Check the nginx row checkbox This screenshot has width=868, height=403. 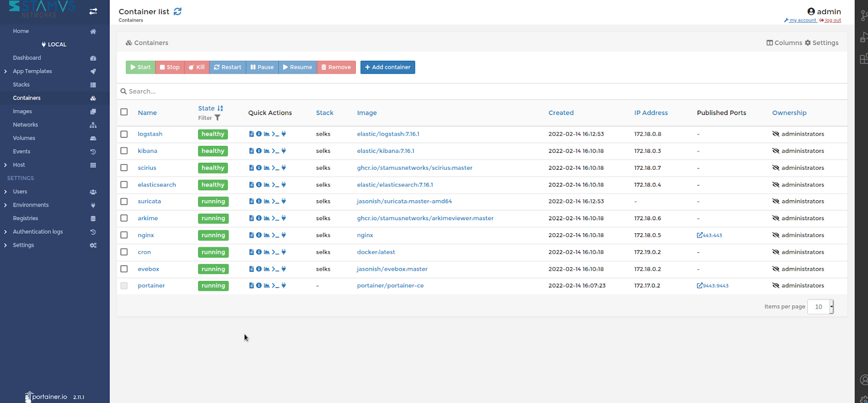point(124,235)
